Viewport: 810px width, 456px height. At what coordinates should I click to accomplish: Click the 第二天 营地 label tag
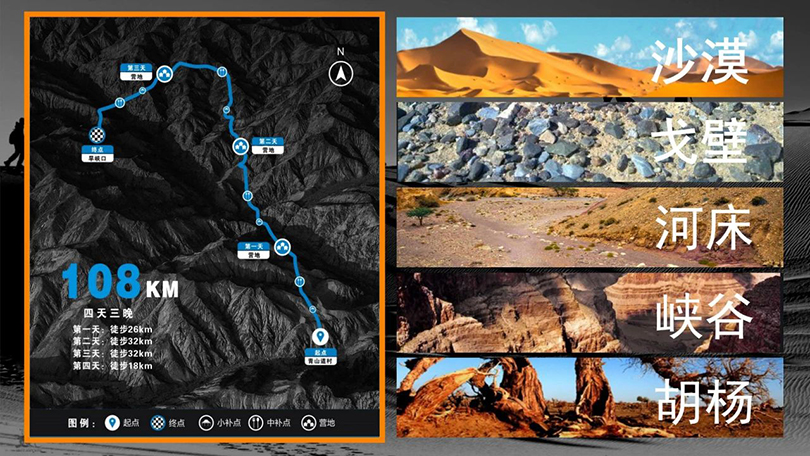coord(268,146)
